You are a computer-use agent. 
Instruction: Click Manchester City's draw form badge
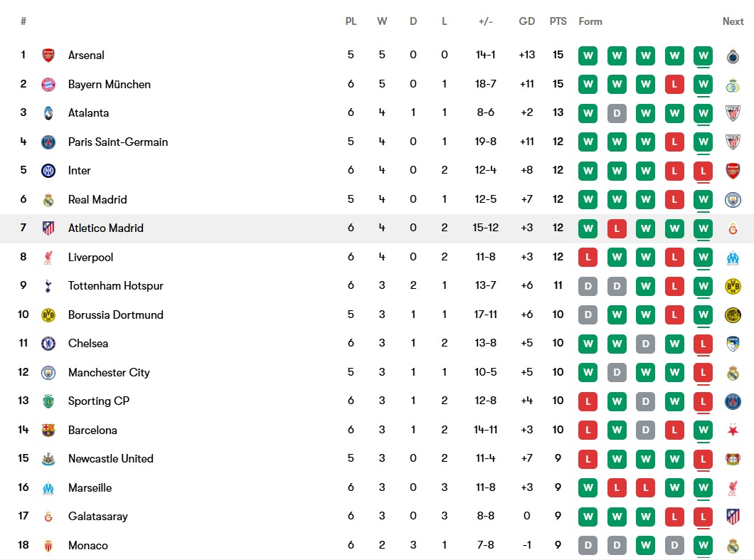(617, 372)
